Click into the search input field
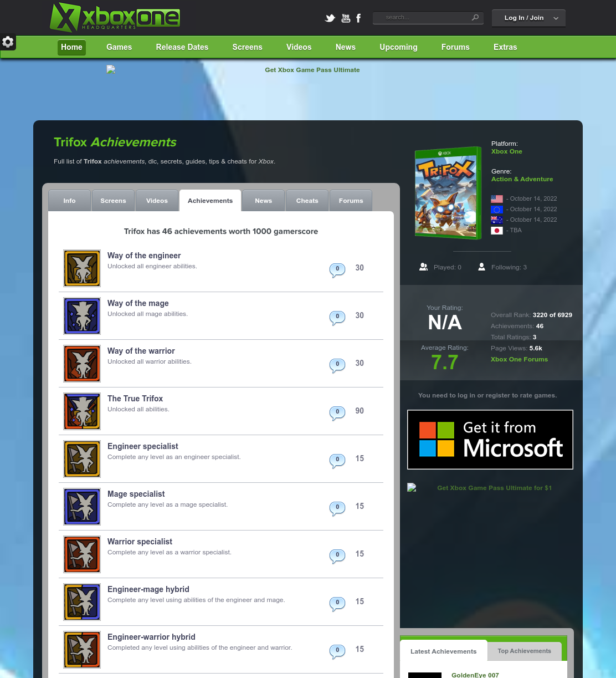Screen dimensions: 616x678 tap(424, 18)
